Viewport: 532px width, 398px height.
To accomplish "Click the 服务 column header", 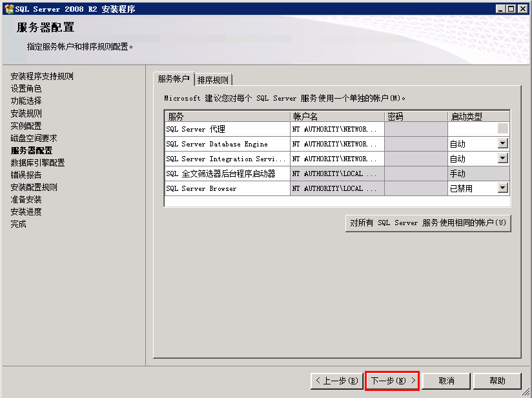I will click(x=227, y=117).
